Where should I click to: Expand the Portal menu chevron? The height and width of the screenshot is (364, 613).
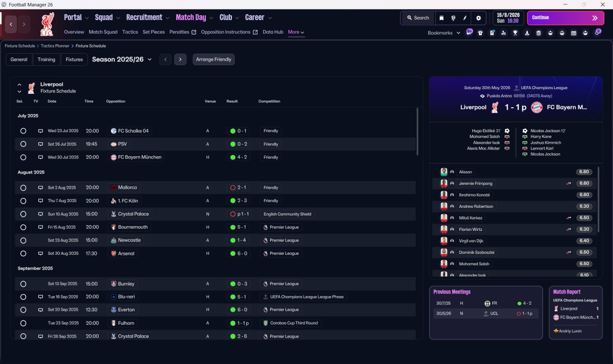pos(87,18)
